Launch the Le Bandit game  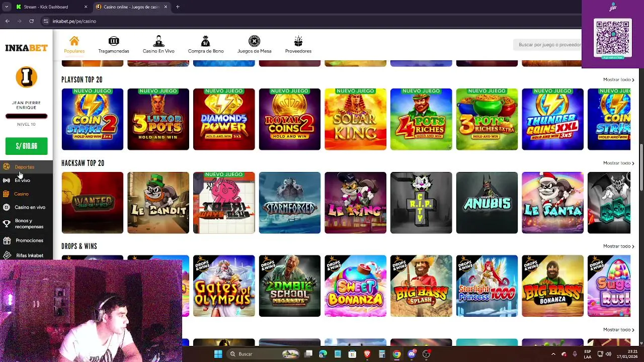pos(158,203)
